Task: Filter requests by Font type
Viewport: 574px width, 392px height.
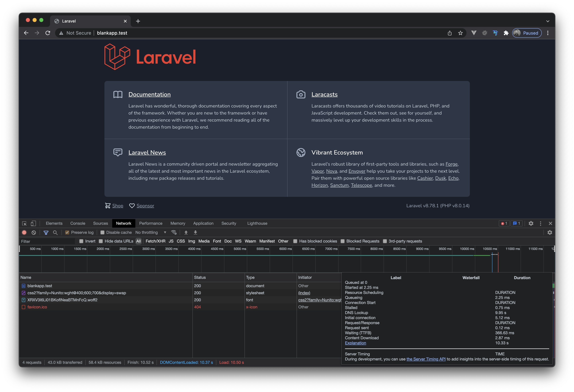Action: pyautogui.click(x=217, y=241)
